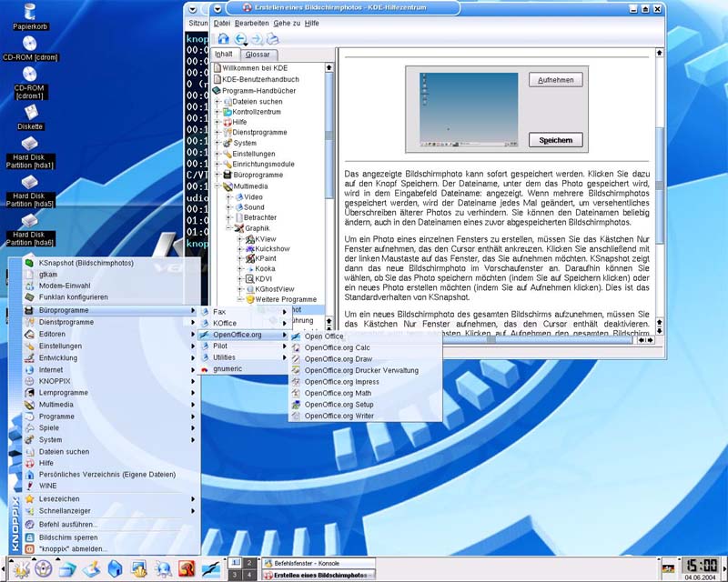Switch to the Glossar tab
728x582 pixels.
(258, 55)
